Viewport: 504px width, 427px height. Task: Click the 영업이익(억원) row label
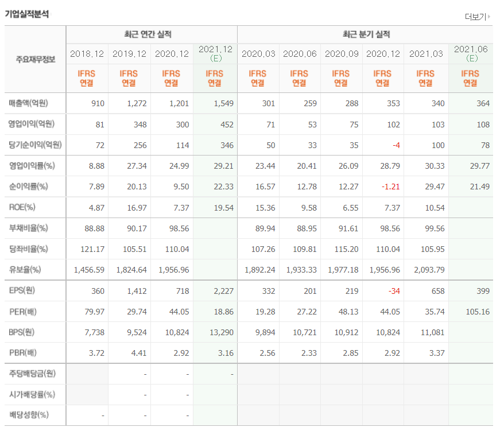(32, 124)
